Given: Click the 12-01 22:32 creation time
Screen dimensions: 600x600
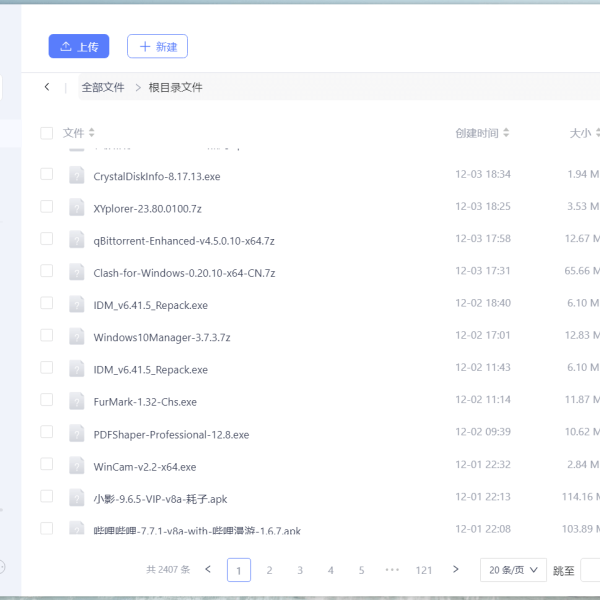Looking at the screenshot, I should (483, 464).
